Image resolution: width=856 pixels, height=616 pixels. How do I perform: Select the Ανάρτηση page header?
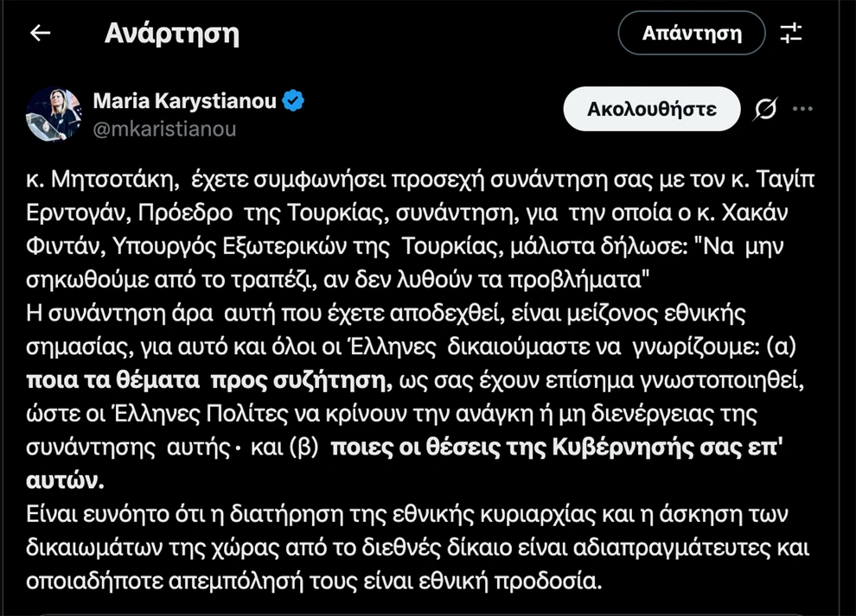click(x=171, y=33)
